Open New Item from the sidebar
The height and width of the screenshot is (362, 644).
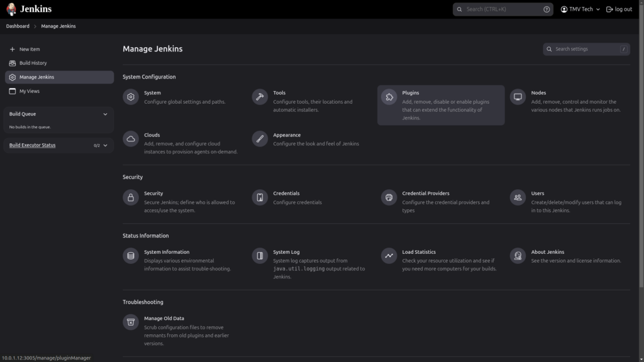(x=59, y=49)
